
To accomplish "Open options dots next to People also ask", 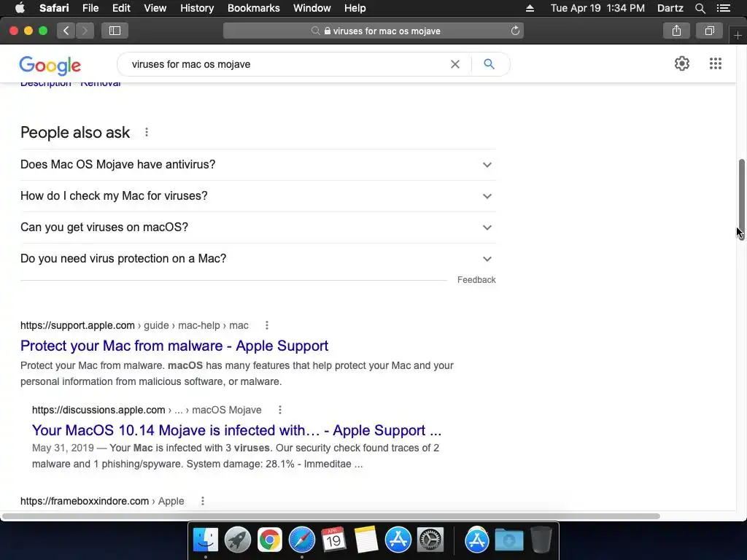I will 147,133.
